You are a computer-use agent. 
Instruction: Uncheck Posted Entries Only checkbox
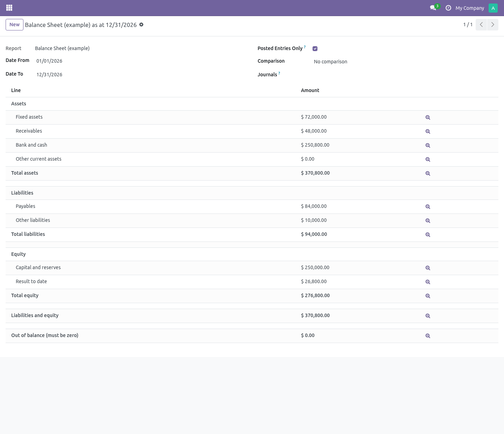[315, 49]
